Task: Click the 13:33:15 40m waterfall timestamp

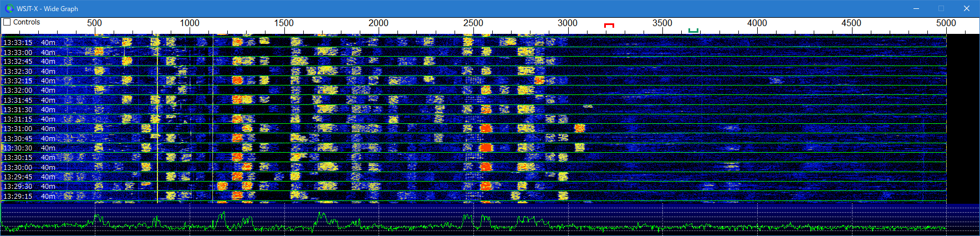Action: (29, 42)
